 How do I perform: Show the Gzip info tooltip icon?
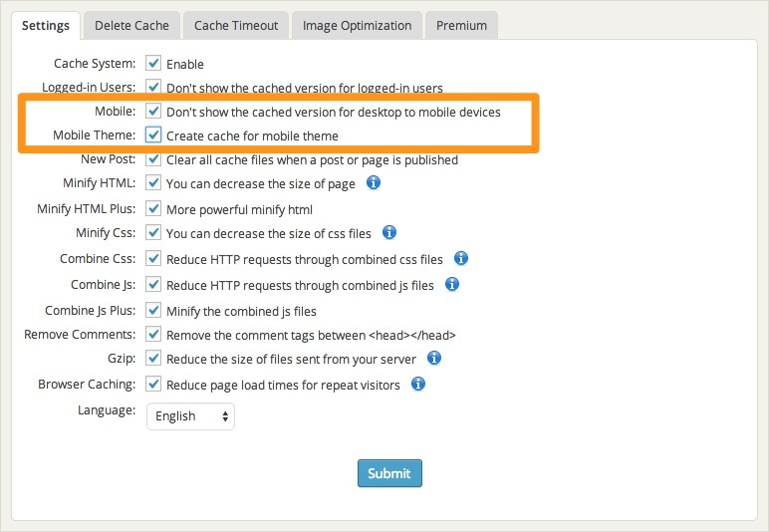[x=434, y=358]
